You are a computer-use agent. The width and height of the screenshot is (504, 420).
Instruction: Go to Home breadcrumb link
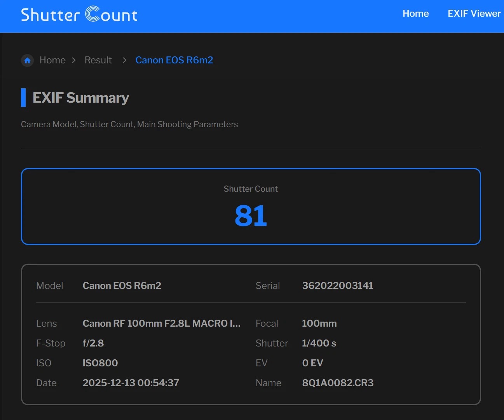[52, 60]
